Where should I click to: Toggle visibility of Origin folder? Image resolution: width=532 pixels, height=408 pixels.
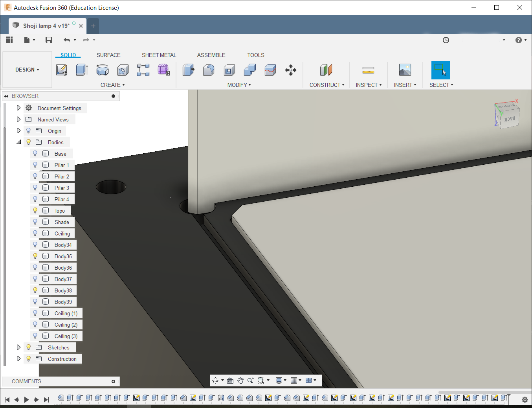pos(28,131)
